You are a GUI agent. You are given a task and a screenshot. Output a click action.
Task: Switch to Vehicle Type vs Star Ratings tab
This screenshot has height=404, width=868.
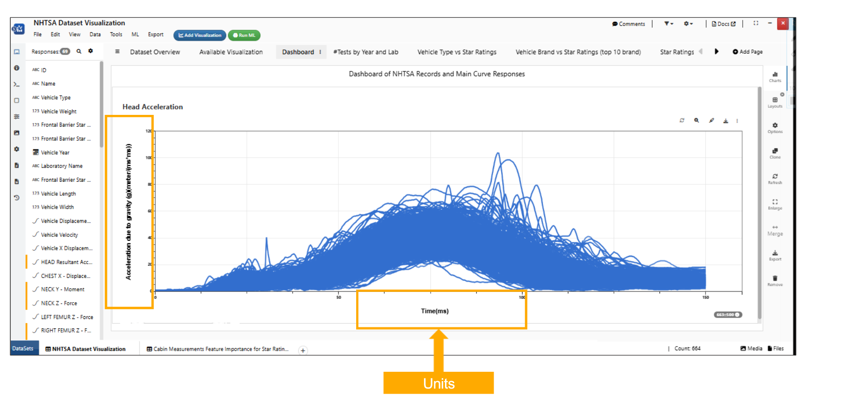click(x=457, y=52)
